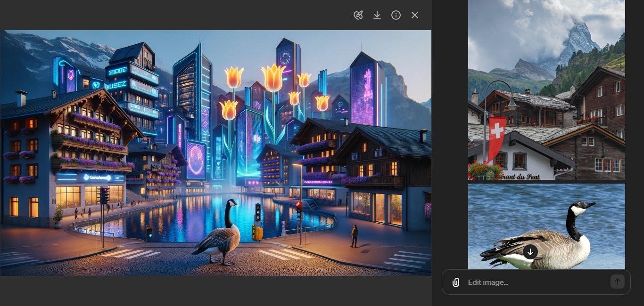Open the Swiss village reference photo
The image size is (644, 306).
[546, 90]
